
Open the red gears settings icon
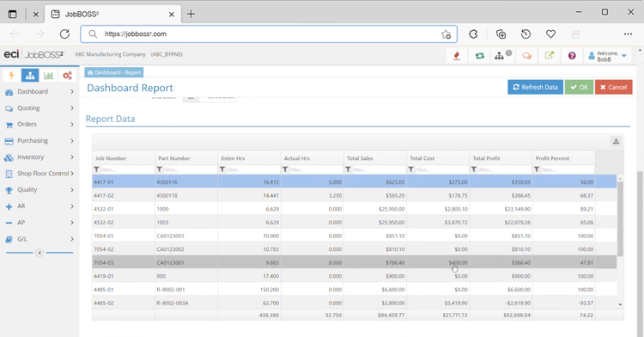tap(67, 76)
